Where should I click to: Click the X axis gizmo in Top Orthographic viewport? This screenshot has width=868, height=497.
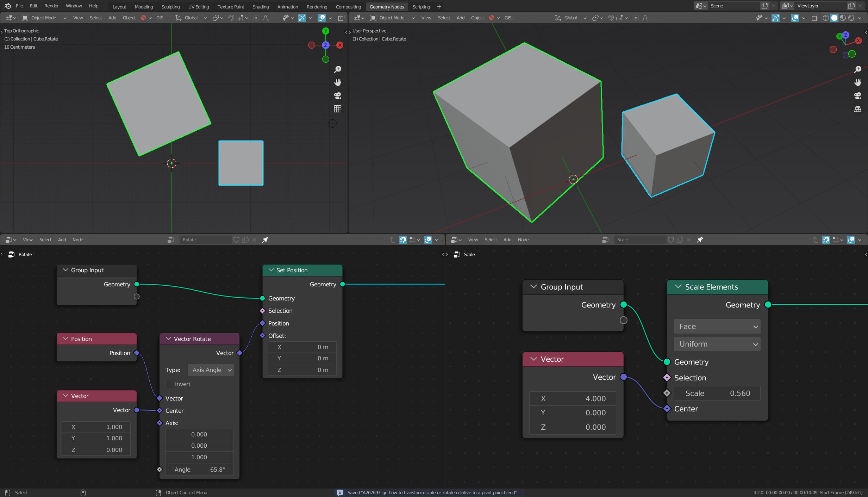tap(340, 45)
